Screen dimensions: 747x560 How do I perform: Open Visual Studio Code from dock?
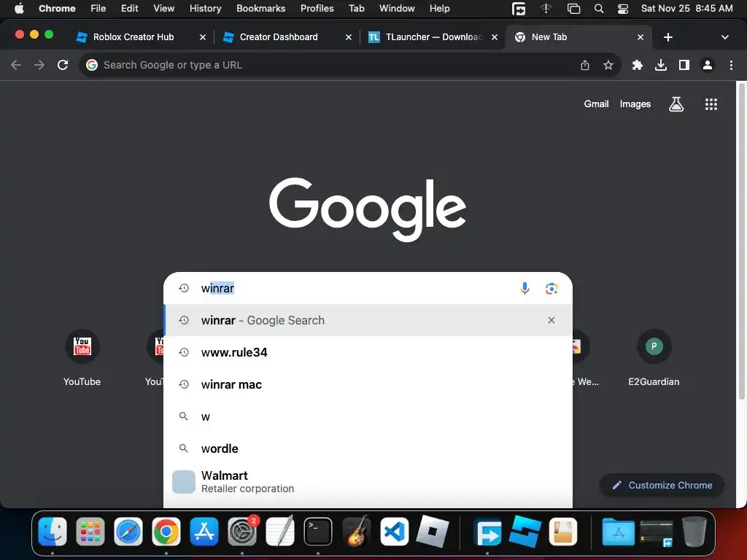(394, 532)
